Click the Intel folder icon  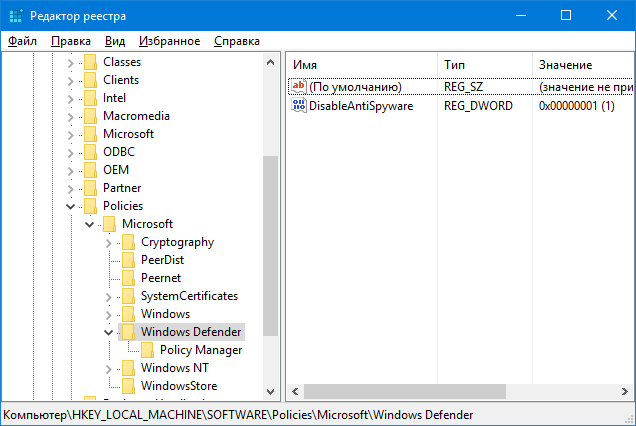90,98
